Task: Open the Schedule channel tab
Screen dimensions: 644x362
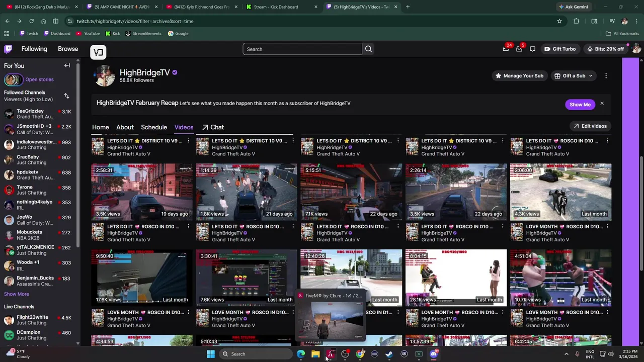Action: point(154,127)
